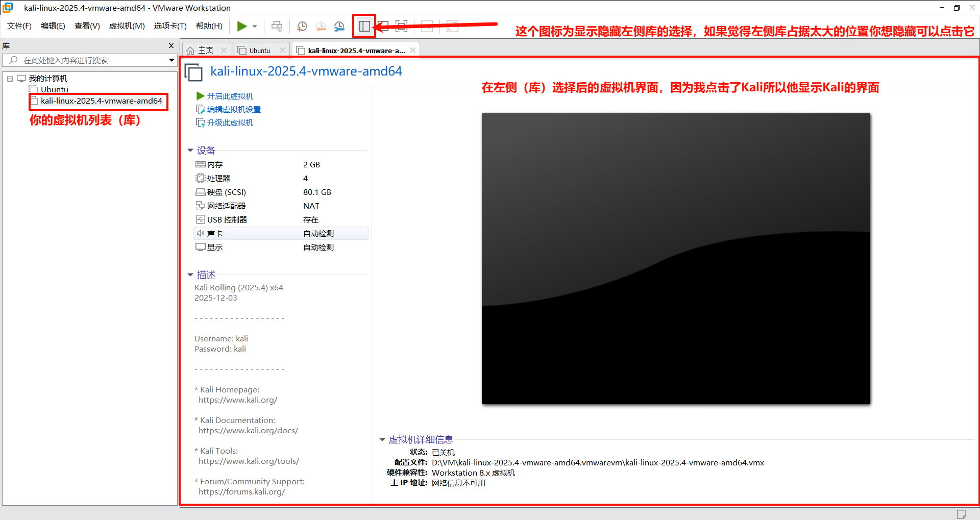Click 开启此虚拟机 link
Image resolution: width=980 pixels, height=520 pixels.
(x=230, y=96)
